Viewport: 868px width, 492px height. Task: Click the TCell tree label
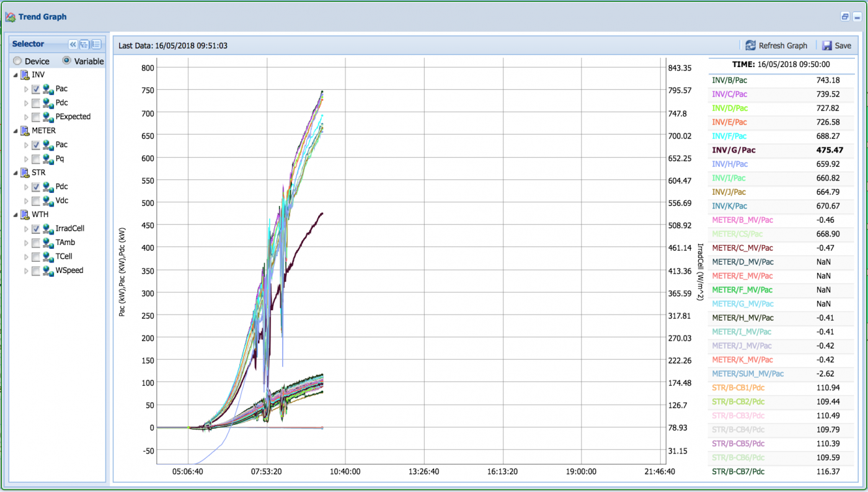coord(65,256)
